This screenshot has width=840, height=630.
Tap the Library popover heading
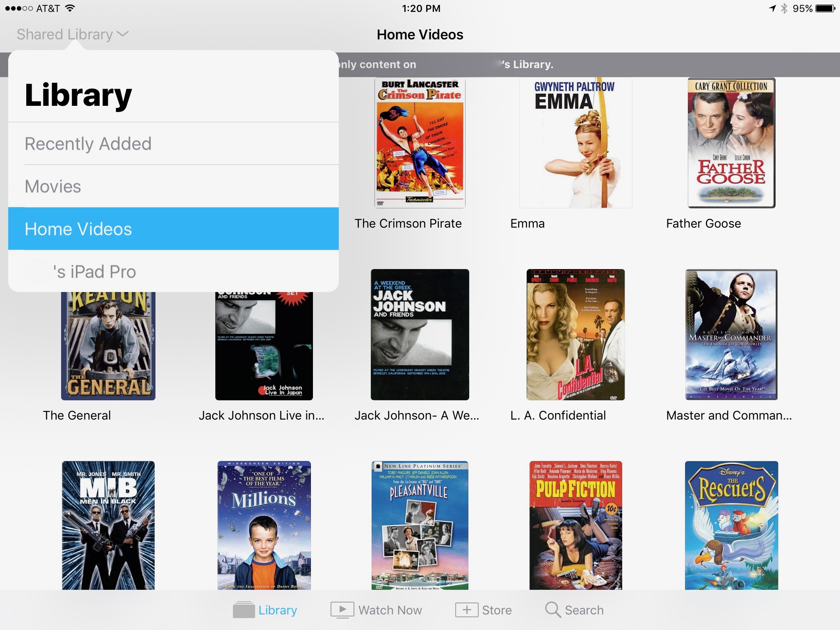click(78, 95)
